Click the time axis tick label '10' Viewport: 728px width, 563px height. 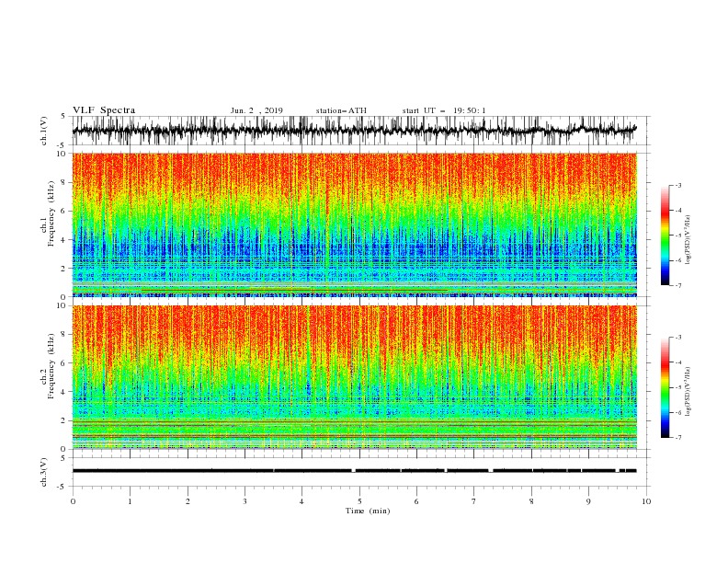[x=646, y=501]
